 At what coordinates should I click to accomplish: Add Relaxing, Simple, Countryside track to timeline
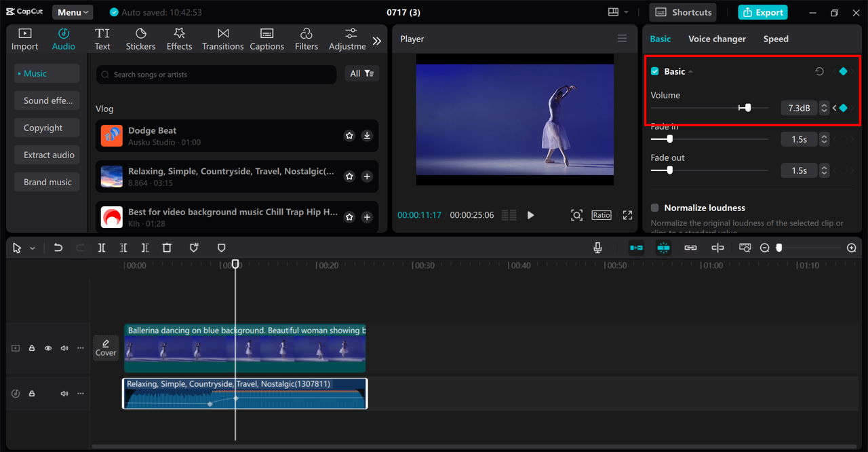(x=367, y=176)
